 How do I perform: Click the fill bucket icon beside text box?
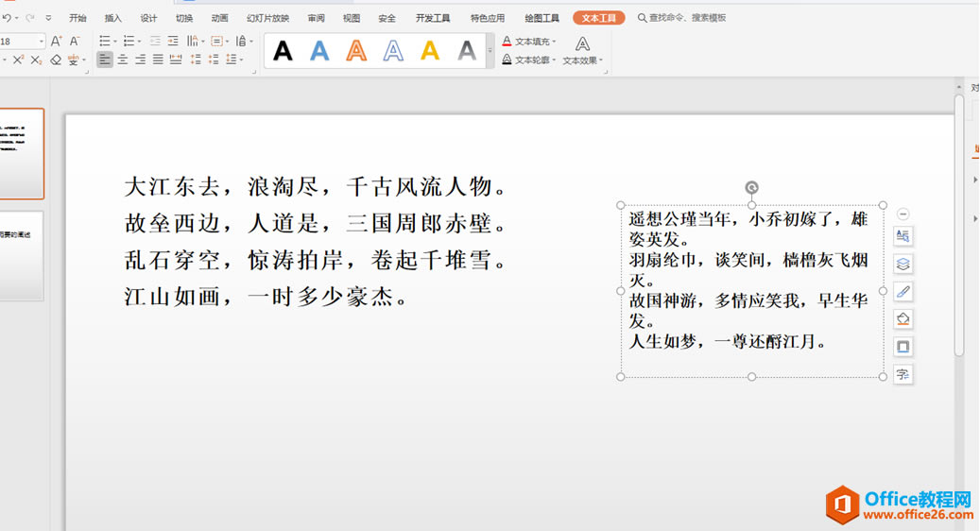click(x=903, y=319)
